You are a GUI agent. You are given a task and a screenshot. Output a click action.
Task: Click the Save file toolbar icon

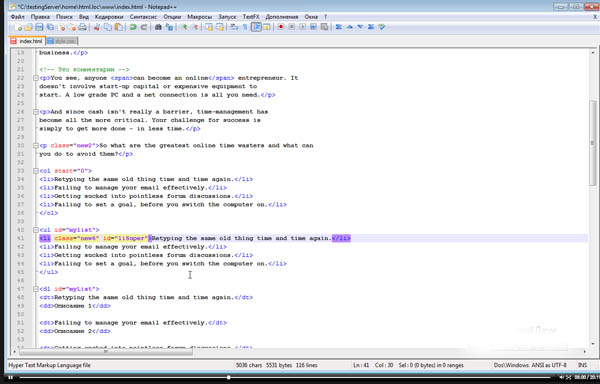[x=39, y=27]
